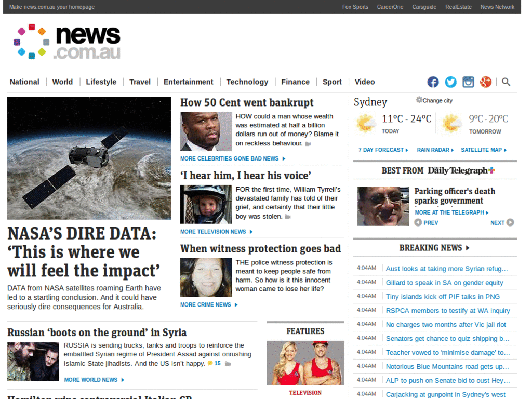Expand MORE TELEVISION NEWS link

click(217, 231)
